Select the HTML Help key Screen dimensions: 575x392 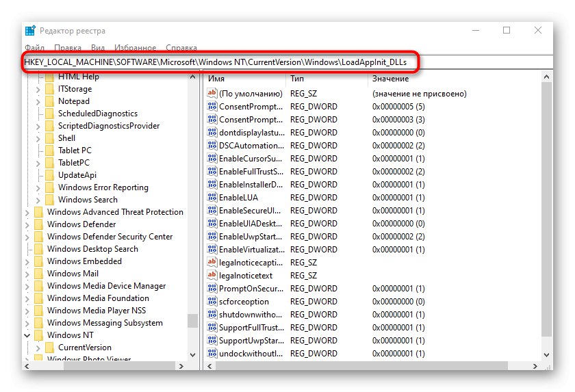click(79, 77)
